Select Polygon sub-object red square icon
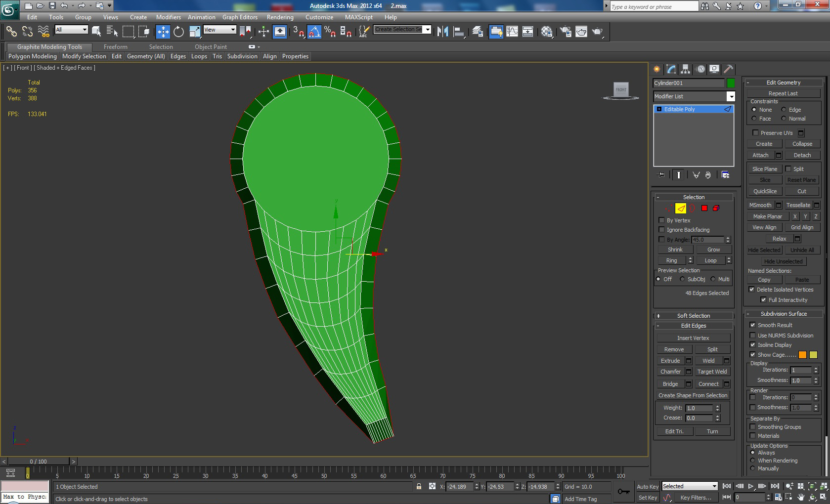Image resolution: width=830 pixels, height=504 pixels. [704, 208]
